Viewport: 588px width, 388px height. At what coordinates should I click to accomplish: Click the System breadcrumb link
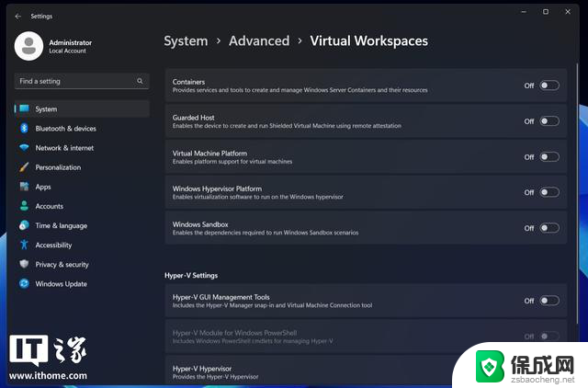pos(186,40)
